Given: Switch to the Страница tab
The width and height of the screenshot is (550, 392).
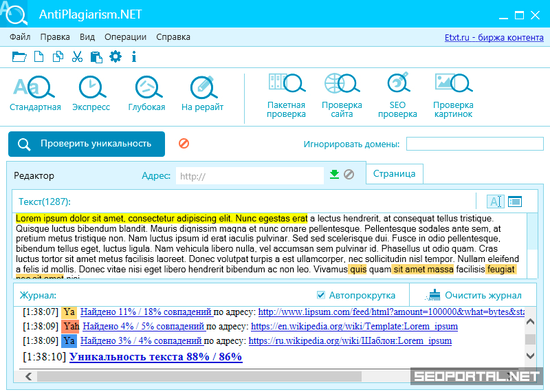Looking at the screenshot, I should tap(394, 174).
